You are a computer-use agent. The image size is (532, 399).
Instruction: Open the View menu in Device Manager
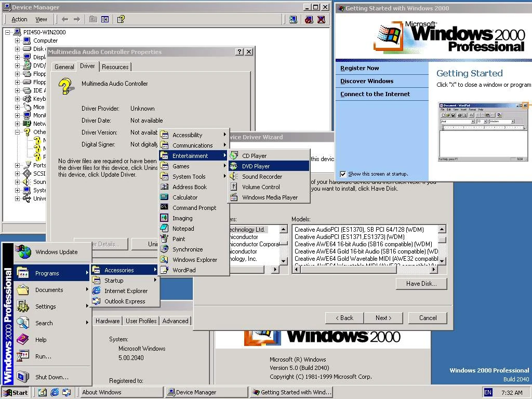pyautogui.click(x=41, y=19)
